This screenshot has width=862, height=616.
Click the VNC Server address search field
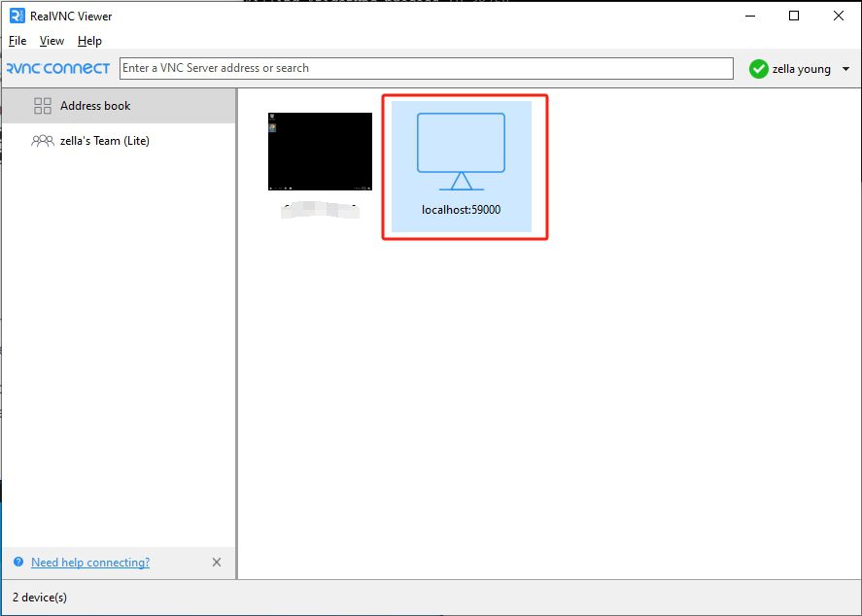(x=426, y=68)
